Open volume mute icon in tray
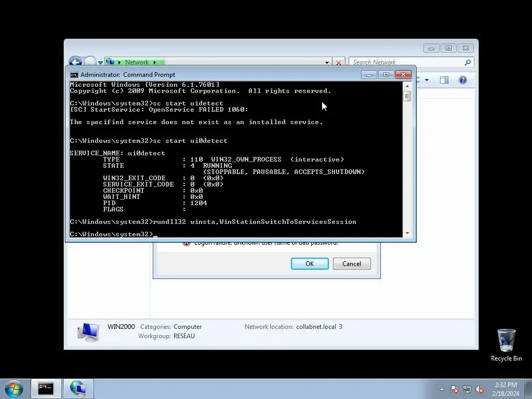The height and width of the screenshot is (399, 532). click(x=480, y=389)
